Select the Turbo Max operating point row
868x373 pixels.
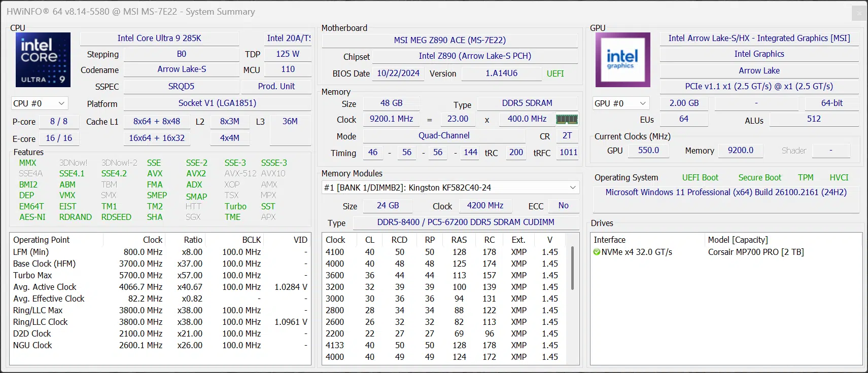[x=32, y=275]
